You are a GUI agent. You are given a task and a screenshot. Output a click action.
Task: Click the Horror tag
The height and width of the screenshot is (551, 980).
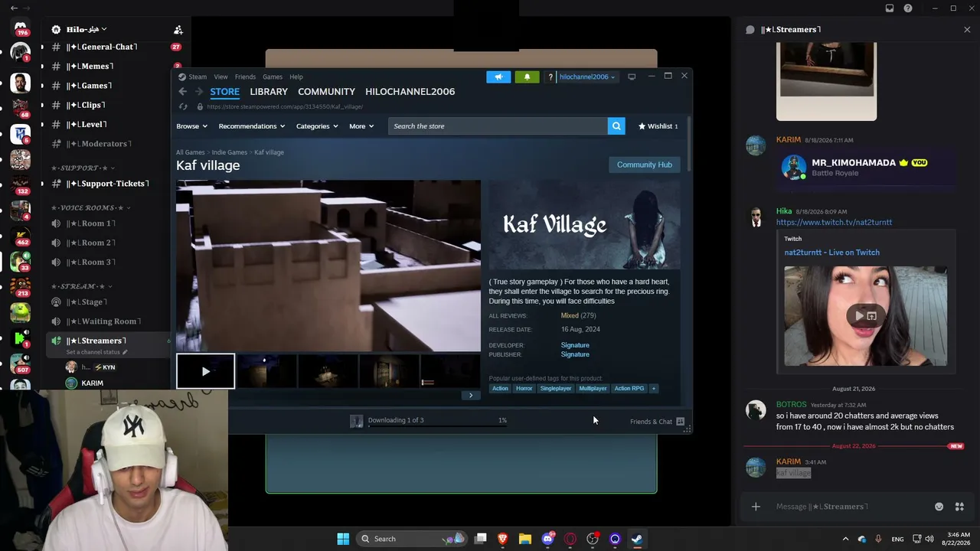coord(524,388)
